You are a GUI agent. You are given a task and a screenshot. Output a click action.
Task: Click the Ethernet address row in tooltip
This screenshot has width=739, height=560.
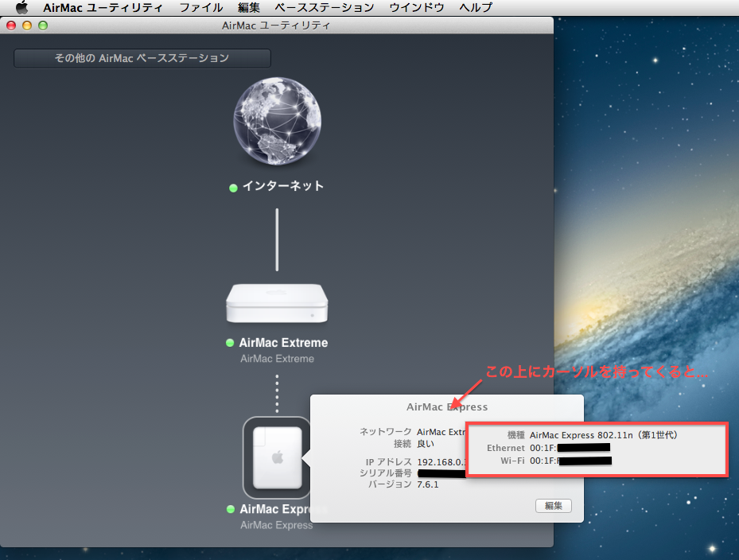(x=549, y=448)
